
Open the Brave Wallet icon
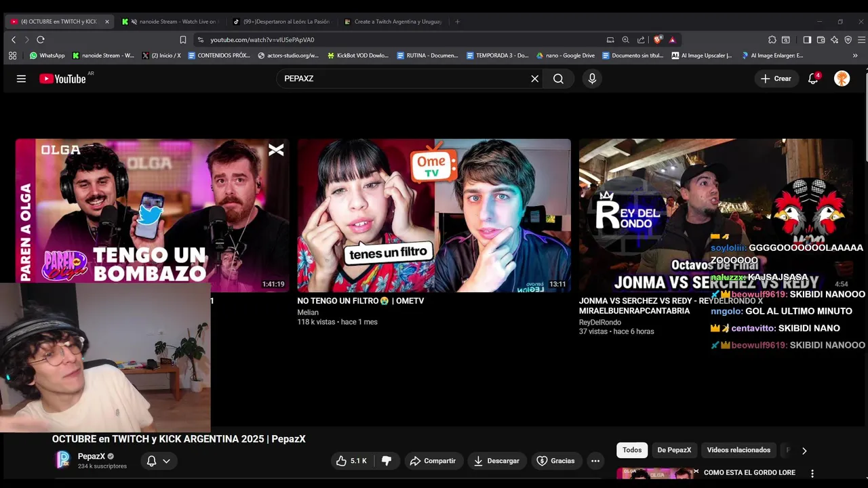pos(821,40)
